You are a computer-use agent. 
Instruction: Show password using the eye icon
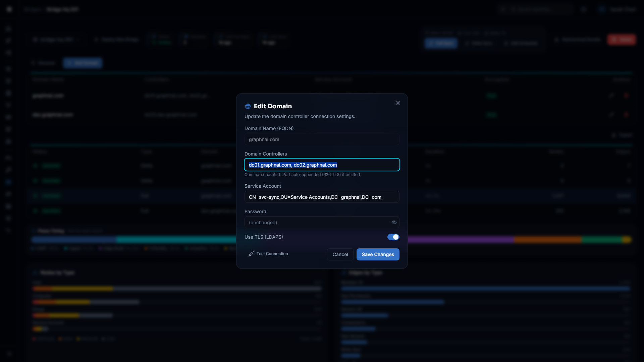pyautogui.click(x=394, y=222)
